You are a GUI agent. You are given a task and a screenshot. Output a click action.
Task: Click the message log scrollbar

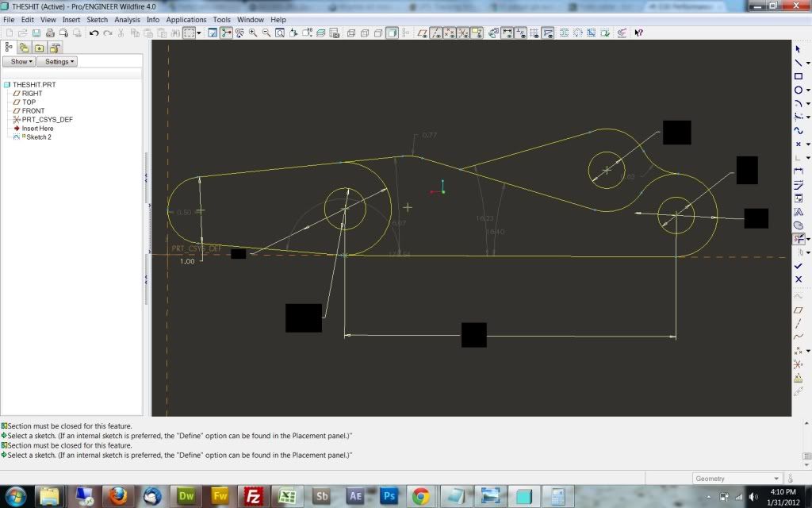coord(806,456)
